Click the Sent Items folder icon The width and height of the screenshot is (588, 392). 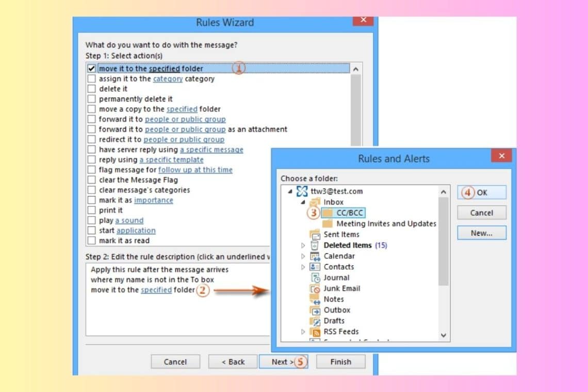316,234
